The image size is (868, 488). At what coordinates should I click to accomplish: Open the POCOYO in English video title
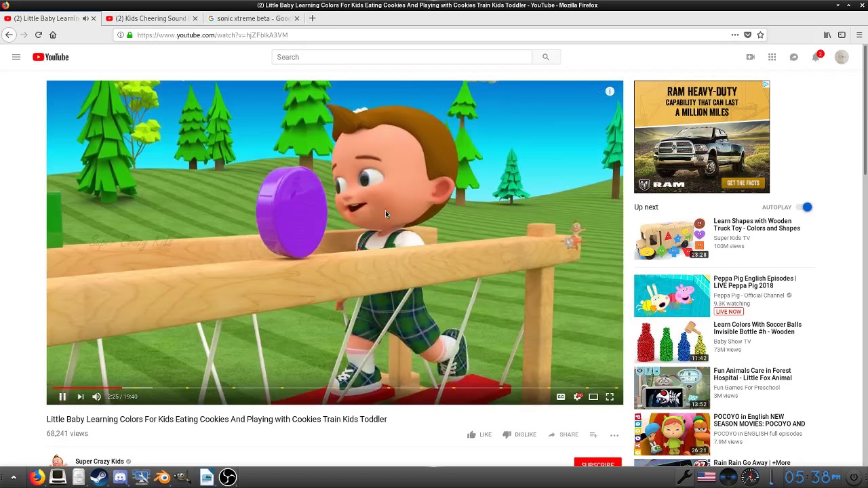(x=759, y=420)
